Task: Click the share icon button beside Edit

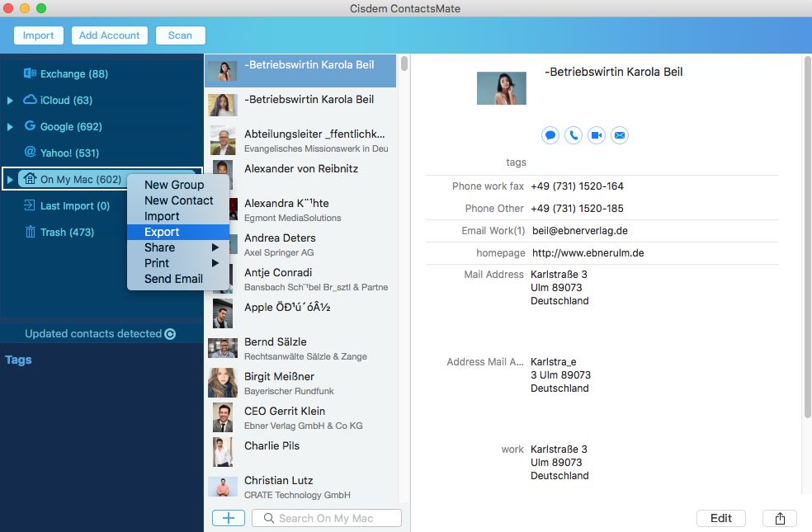Action: click(780, 518)
